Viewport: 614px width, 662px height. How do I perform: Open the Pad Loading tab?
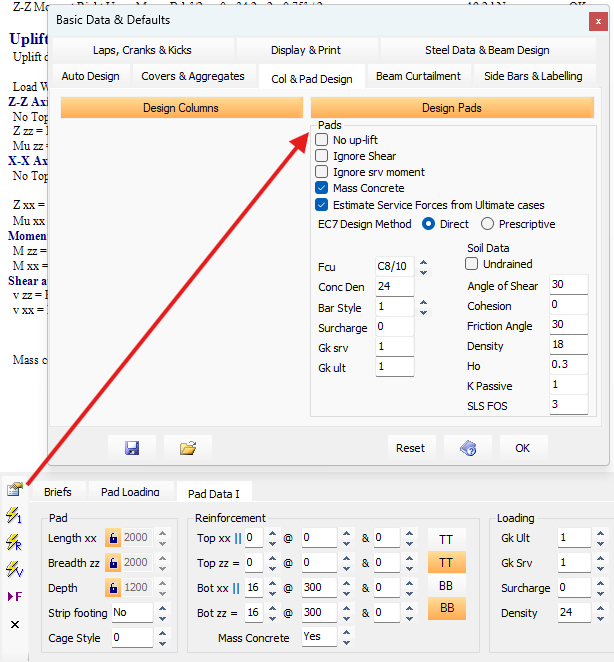coord(129,492)
